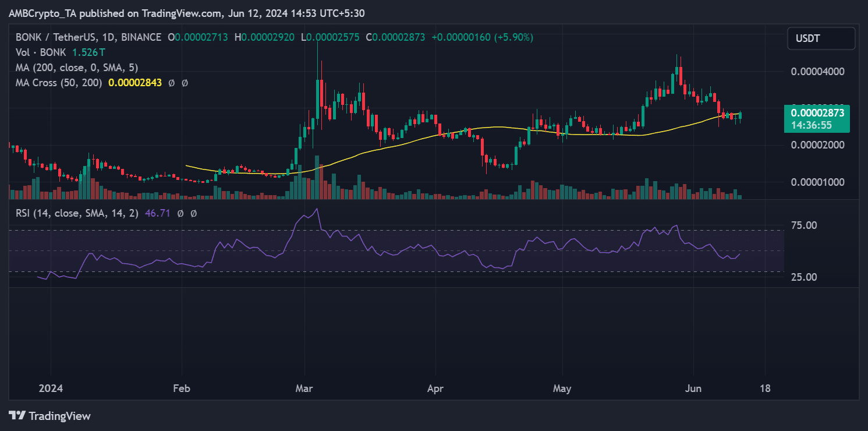Viewport: 868px width, 431px height.
Task: Open the USDT currency selector
Action: click(x=821, y=38)
